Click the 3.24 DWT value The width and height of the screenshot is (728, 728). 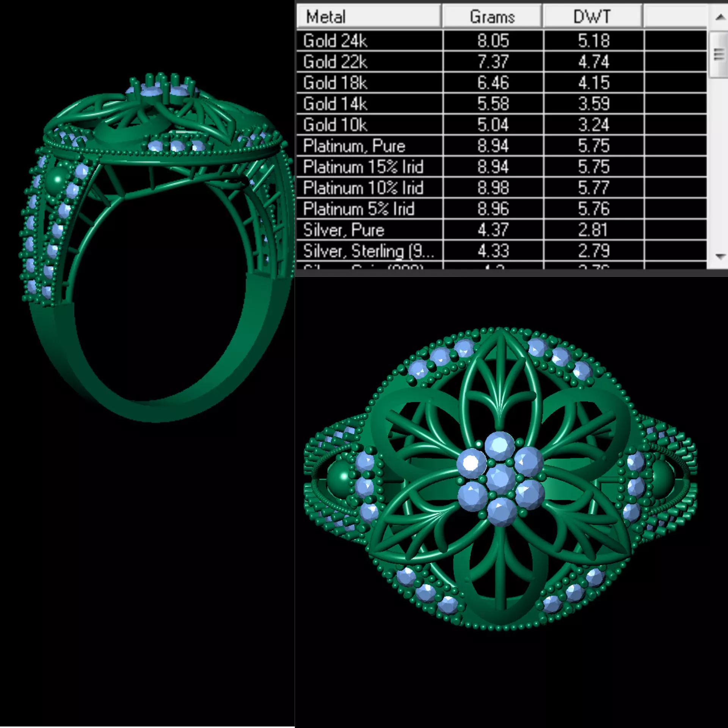point(594,125)
